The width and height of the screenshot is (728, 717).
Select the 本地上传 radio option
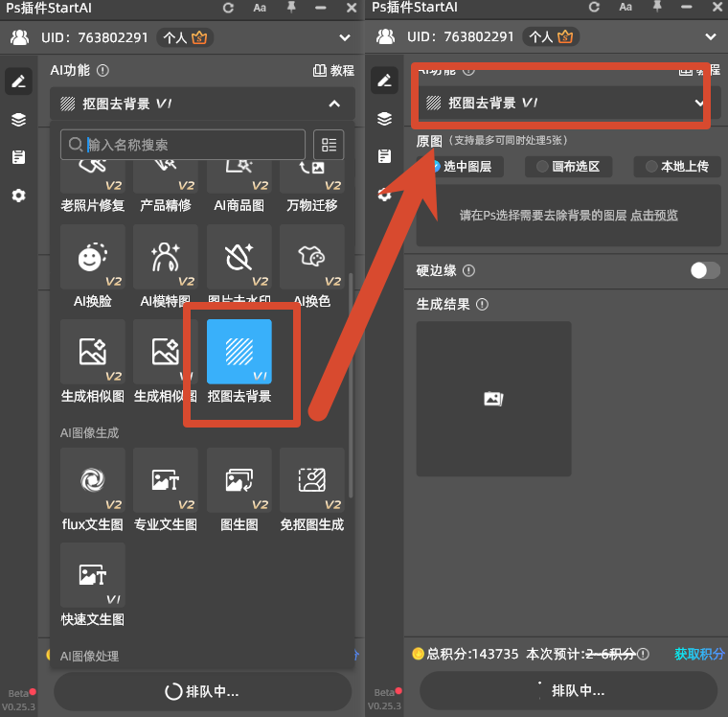[677, 167]
